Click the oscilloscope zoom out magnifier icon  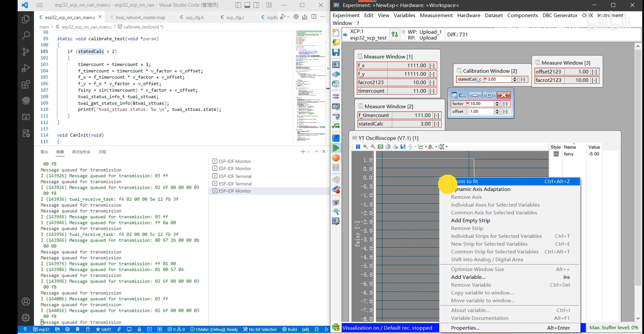(x=373, y=147)
